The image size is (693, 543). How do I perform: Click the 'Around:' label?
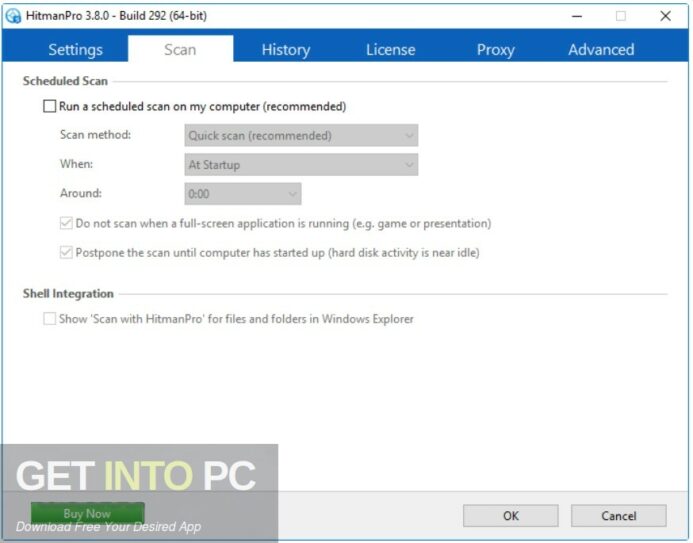click(81, 193)
